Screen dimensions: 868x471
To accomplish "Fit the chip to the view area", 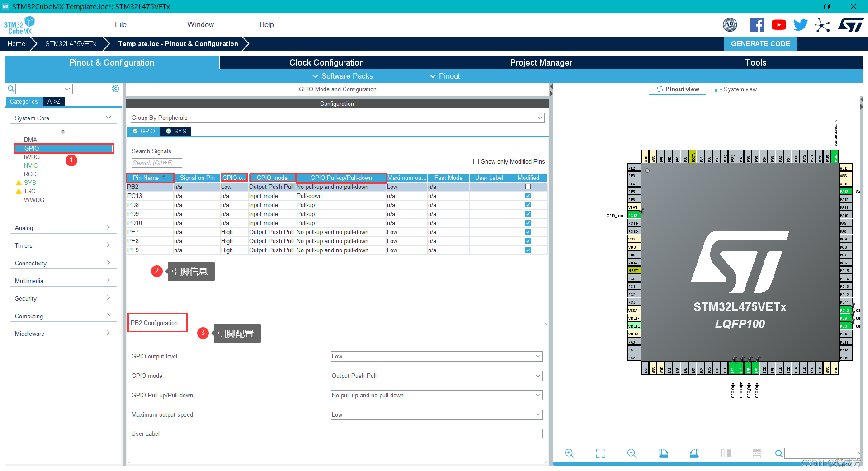I will [x=601, y=453].
